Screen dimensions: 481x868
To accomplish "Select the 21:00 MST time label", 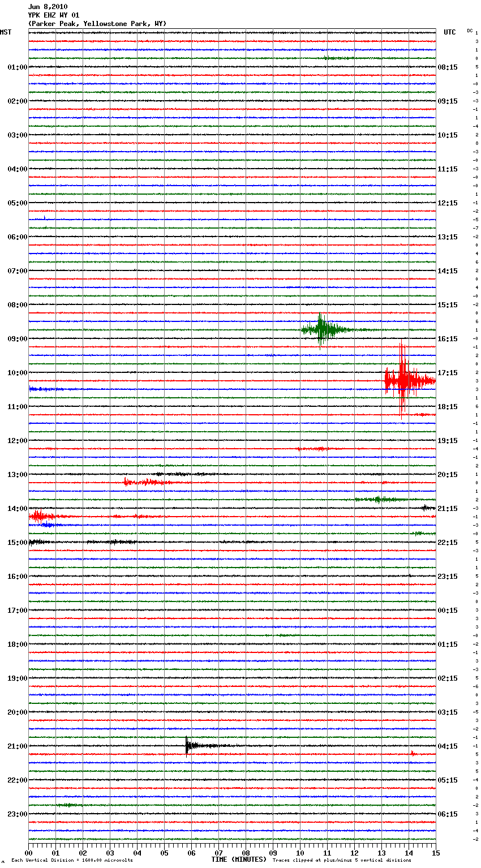I will [18, 746].
